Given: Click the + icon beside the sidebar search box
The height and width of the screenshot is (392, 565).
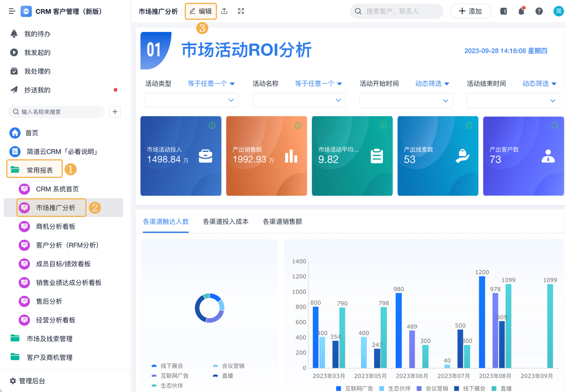Looking at the screenshot, I should 115,112.
